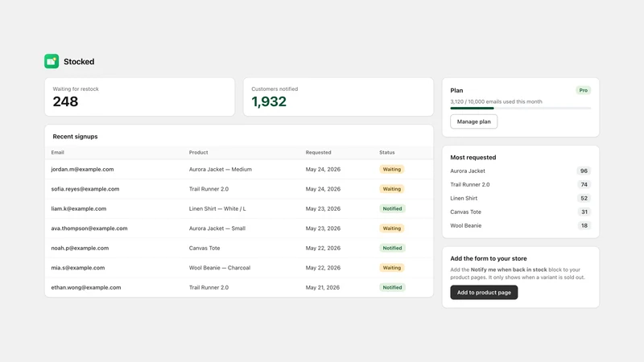Click Aurora Jacket — Small product cell
The image size is (644, 362).
[217, 228]
